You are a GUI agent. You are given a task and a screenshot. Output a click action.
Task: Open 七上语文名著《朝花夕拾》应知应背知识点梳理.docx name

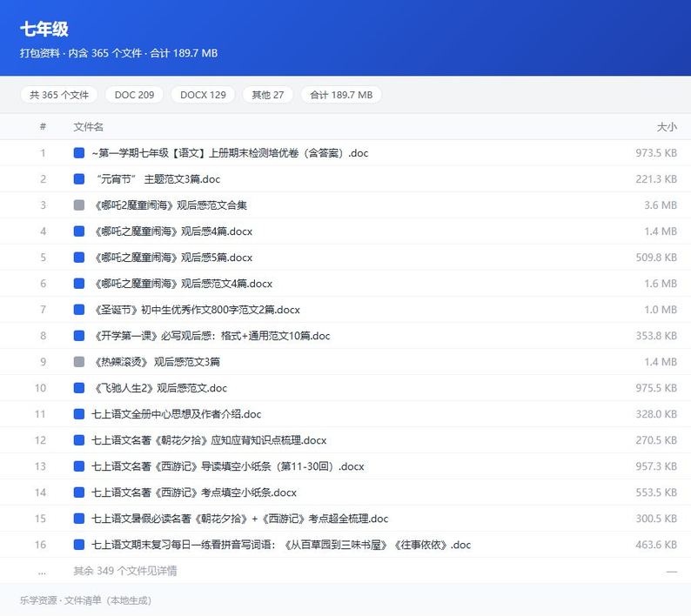pyautogui.click(x=209, y=440)
